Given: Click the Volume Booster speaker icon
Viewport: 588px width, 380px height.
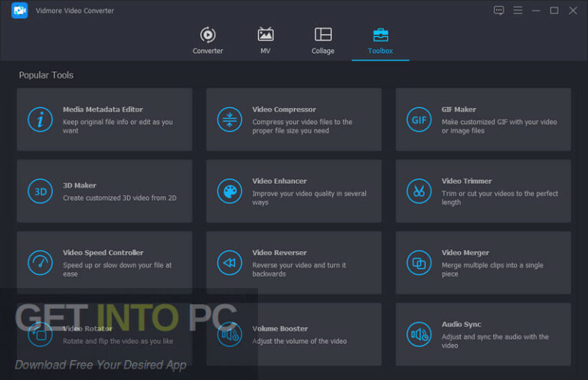Looking at the screenshot, I should (230, 334).
